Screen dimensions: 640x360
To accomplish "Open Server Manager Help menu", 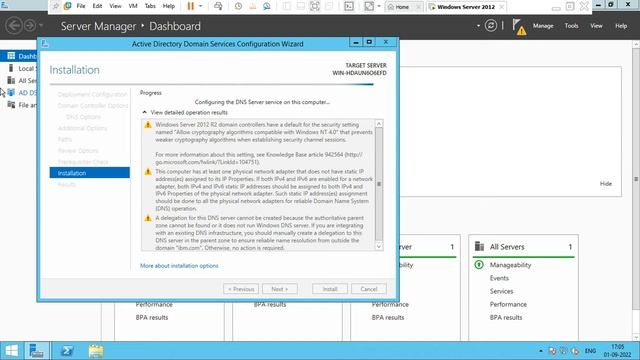I will click(621, 26).
